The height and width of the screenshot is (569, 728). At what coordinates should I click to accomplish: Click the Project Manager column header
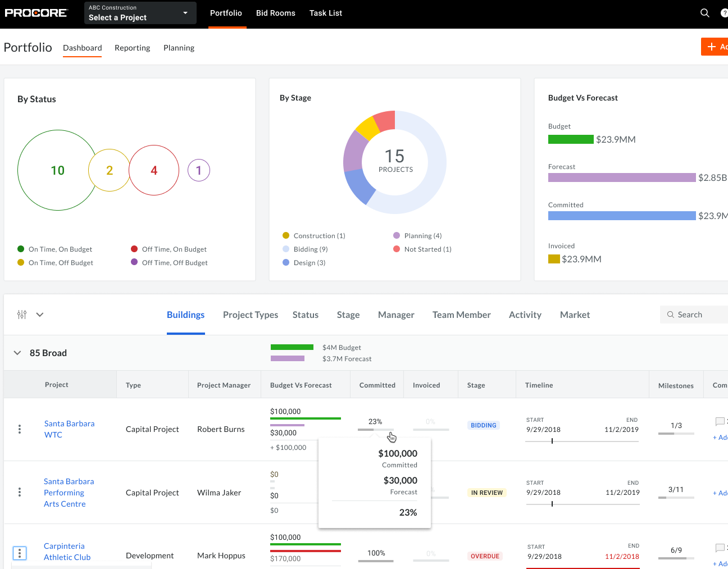(224, 385)
